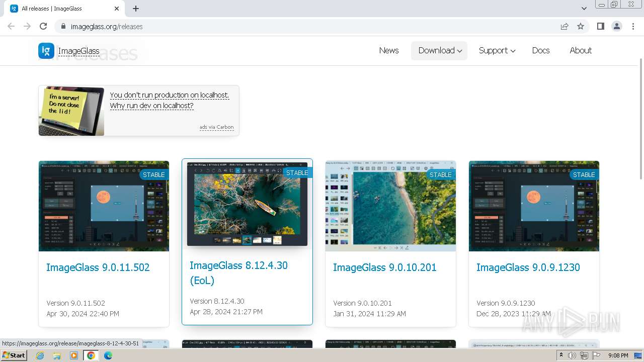Open File Explorer from taskbar
This screenshot has height=362, width=644.
[x=57, y=355]
